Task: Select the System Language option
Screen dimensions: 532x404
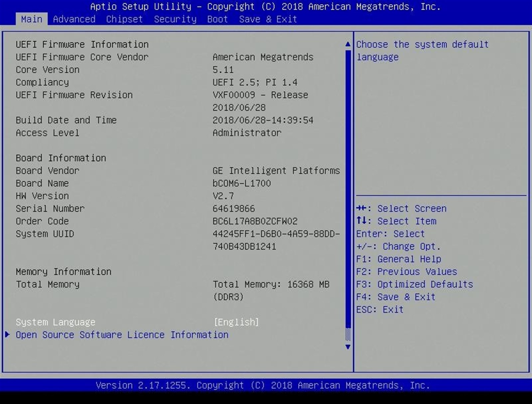Action: coord(56,322)
